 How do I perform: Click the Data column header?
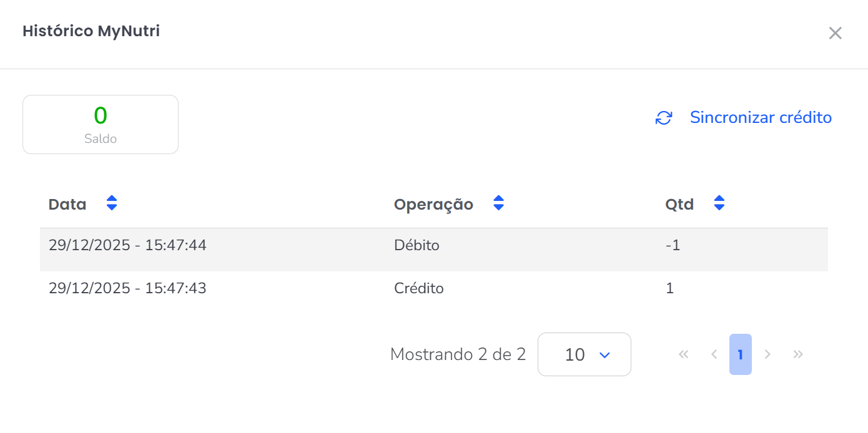67,204
